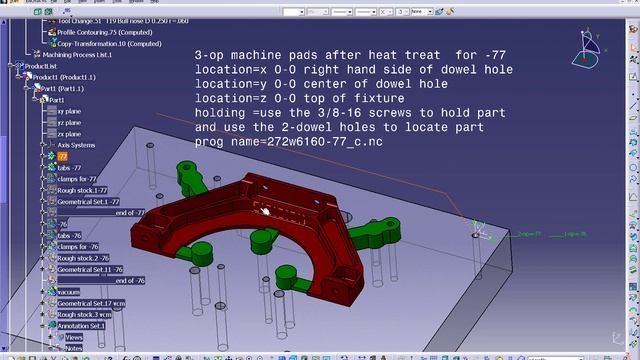The image size is (640, 360).
Task: Select Geometrical Set.17 vcm node
Action: [91, 303]
